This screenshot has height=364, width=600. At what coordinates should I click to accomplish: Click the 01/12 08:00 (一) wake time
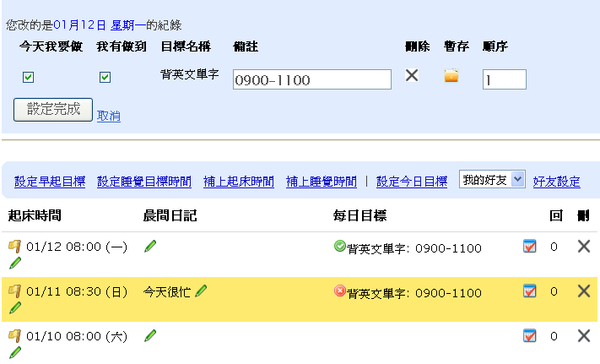[77, 247]
